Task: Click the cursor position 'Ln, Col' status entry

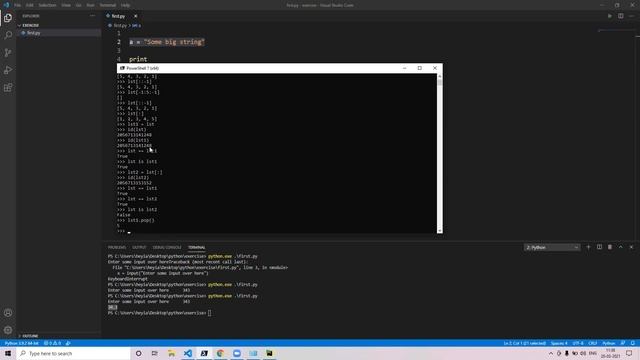Action: pos(524,343)
